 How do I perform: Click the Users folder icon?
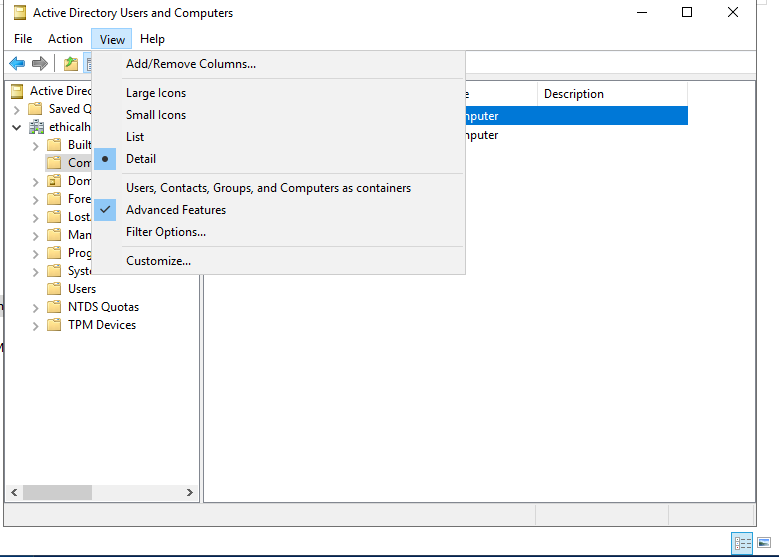point(54,289)
